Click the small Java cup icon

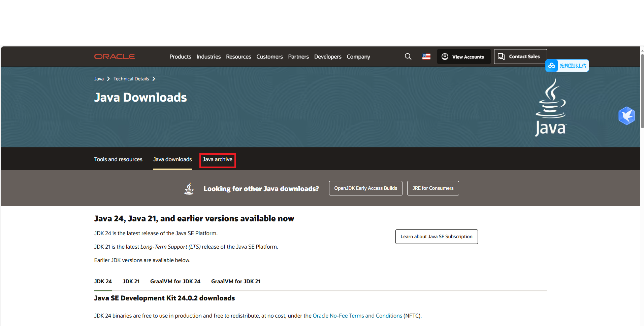189,188
